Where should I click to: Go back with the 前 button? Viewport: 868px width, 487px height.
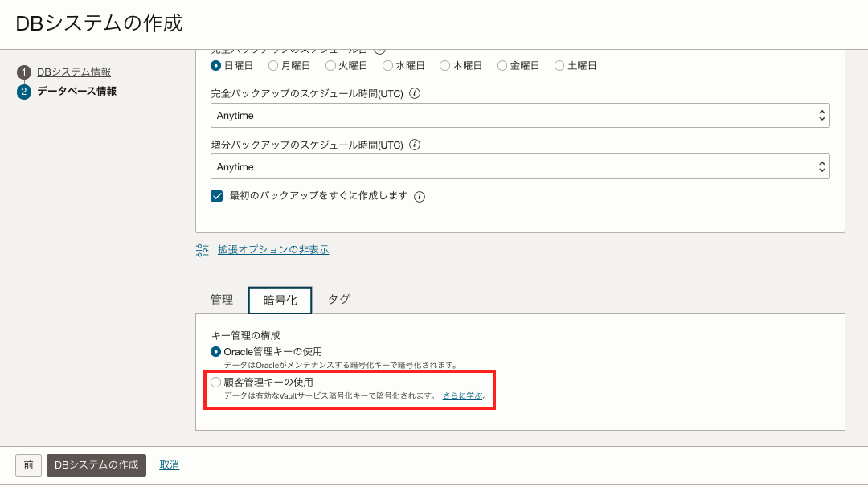tap(28, 465)
